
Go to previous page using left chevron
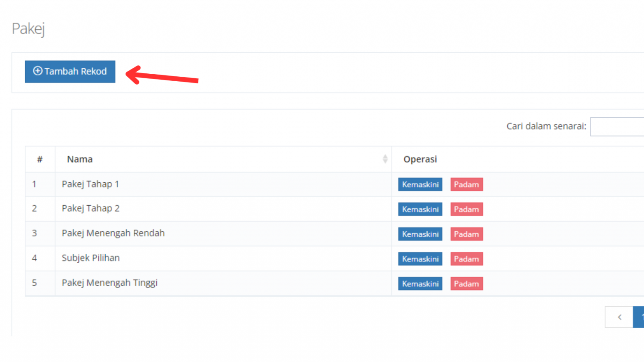click(619, 317)
